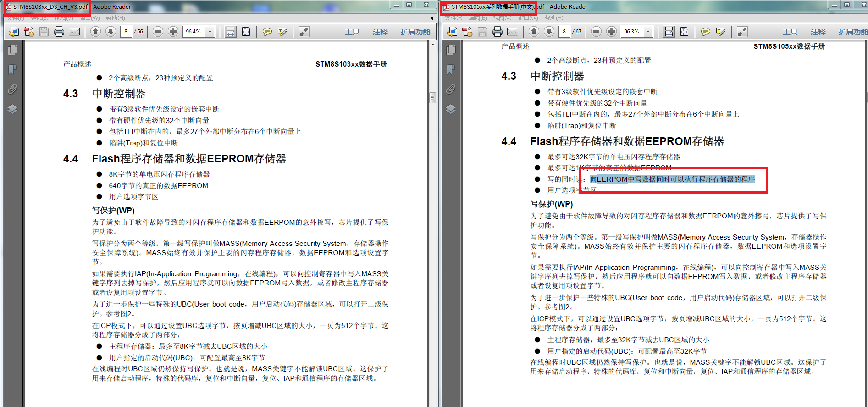Screen dimensions: 868x407
Task: Open the bookmarks panel in STM8S103 window
Action: pyautogui.click(x=13, y=69)
